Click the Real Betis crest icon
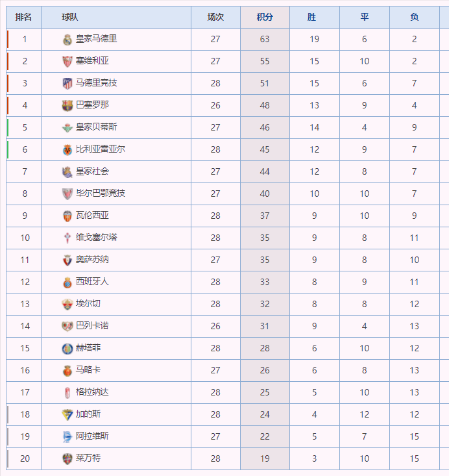The width and height of the screenshot is (449, 476). click(67, 128)
